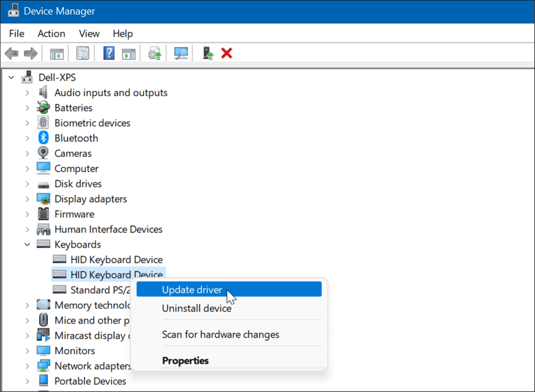Click Scan for hardware changes menu entry

point(220,334)
